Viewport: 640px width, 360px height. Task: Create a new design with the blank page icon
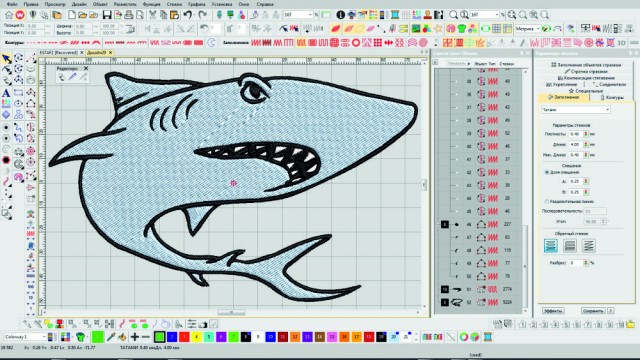click(72, 15)
